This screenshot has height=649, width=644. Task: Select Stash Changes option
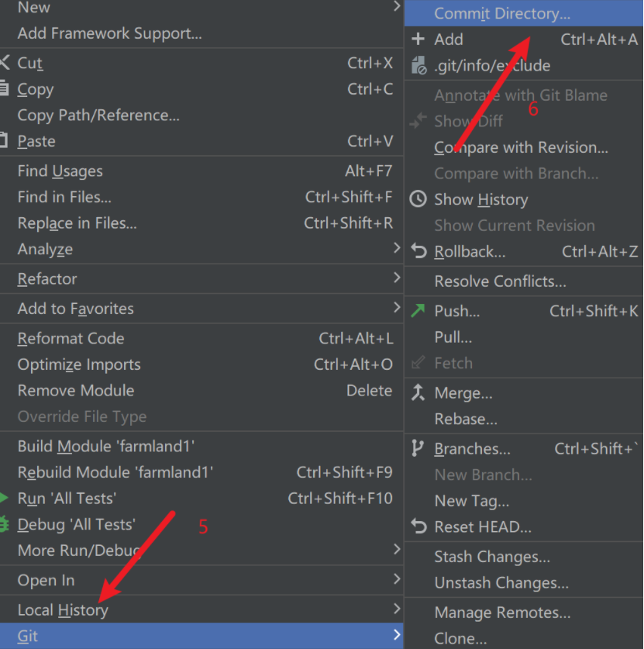[492, 557]
